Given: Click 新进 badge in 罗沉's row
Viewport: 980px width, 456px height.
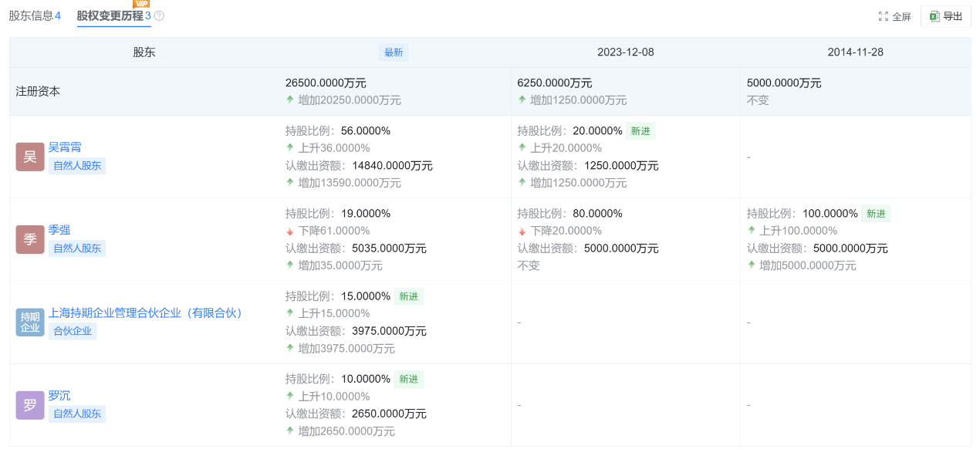Looking at the screenshot, I should coord(408,379).
